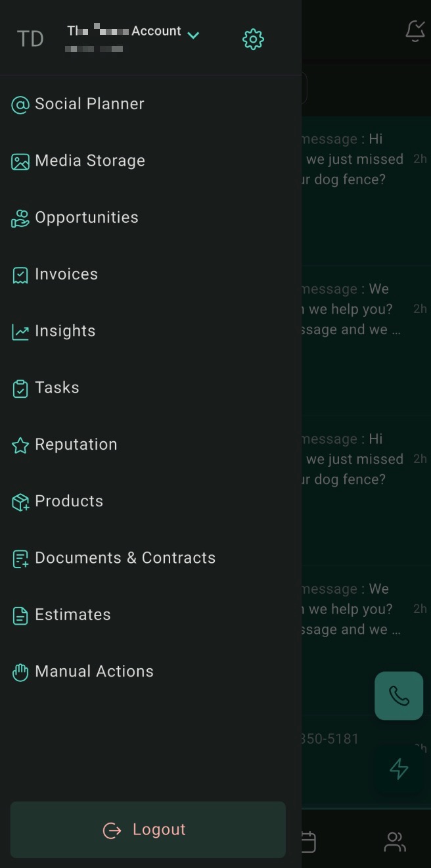Tap the notification bell icon
Viewport: 431px width, 868px height.
pyautogui.click(x=415, y=31)
